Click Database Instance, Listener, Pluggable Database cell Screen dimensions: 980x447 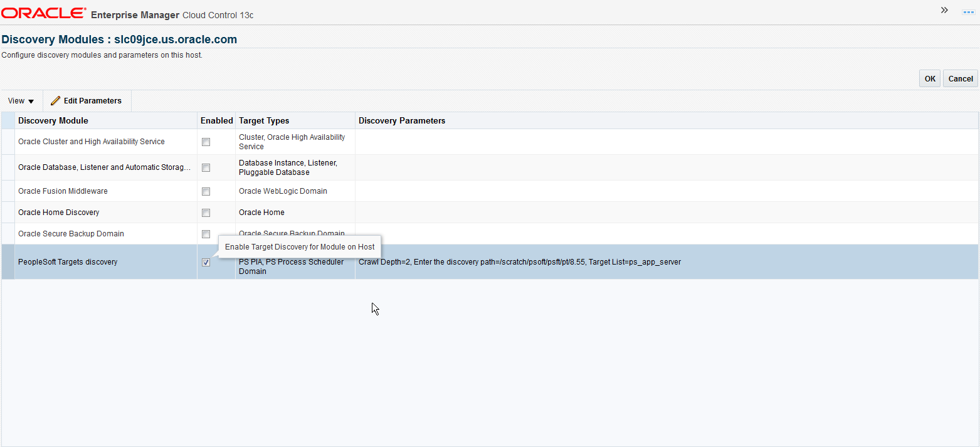(x=295, y=167)
